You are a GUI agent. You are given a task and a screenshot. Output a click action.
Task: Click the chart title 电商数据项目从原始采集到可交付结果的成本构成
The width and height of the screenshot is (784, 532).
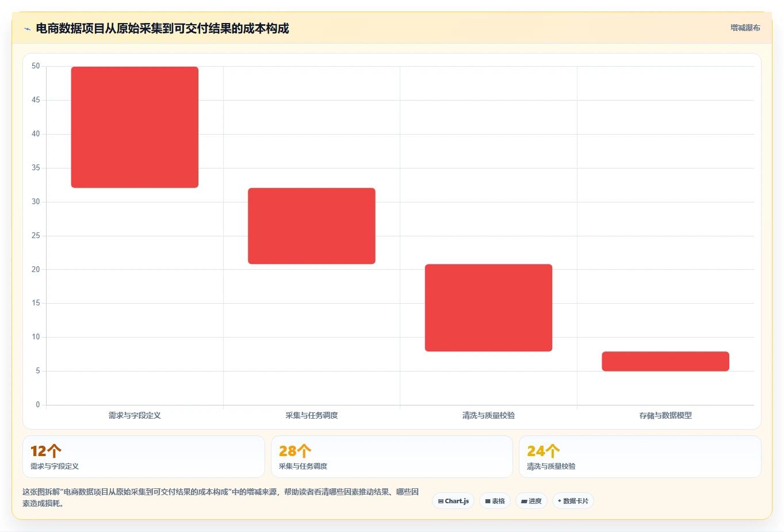point(162,28)
